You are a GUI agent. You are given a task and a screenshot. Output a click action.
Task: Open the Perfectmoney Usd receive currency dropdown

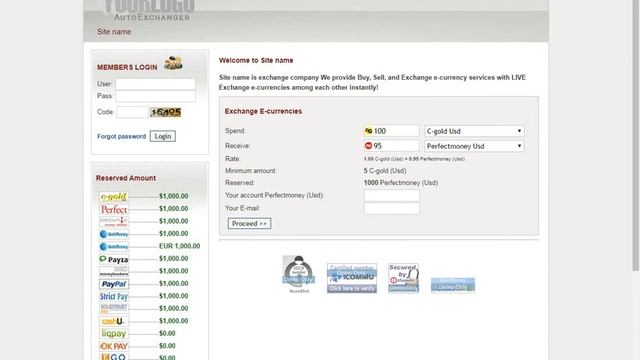click(x=474, y=146)
